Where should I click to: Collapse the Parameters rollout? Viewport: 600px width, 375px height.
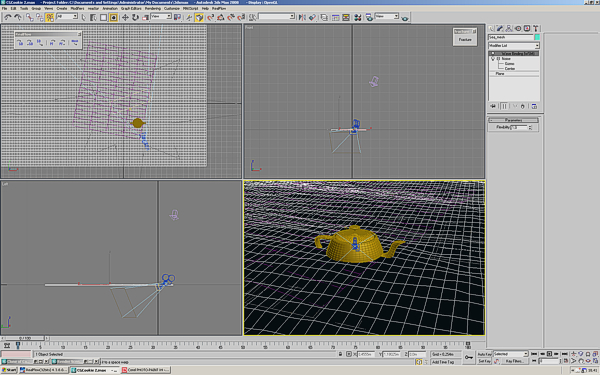[x=513, y=120]
